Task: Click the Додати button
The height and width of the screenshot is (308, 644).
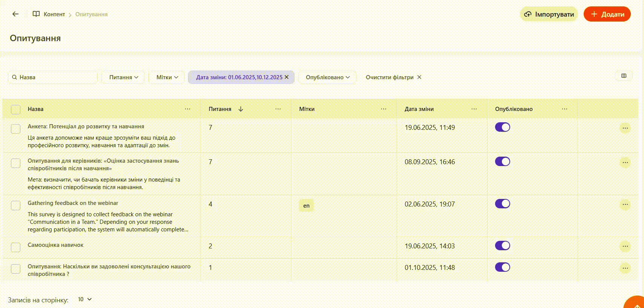Action: point(607,14)
